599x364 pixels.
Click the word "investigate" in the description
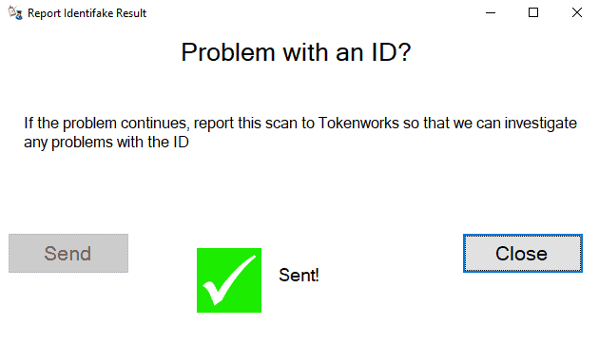pos(541,124)
